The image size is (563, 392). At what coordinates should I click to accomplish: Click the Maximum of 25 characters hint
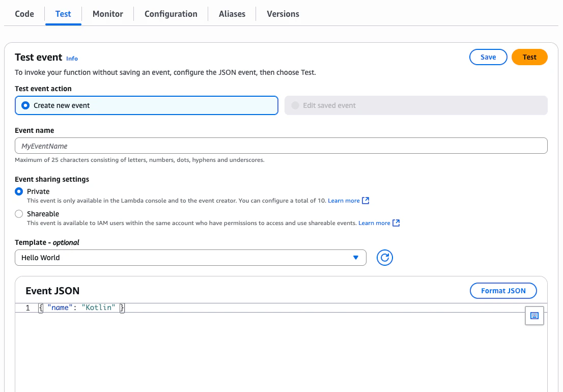(x=139, y=160)
